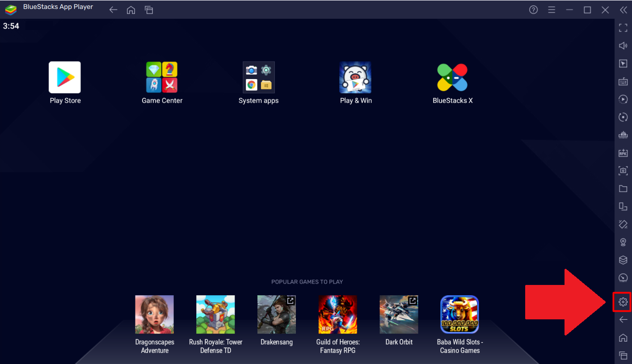Open the Dragonscapes Adventure game
Image resolution: width=632 pixels, height=364 pixels.
[155, 314]
